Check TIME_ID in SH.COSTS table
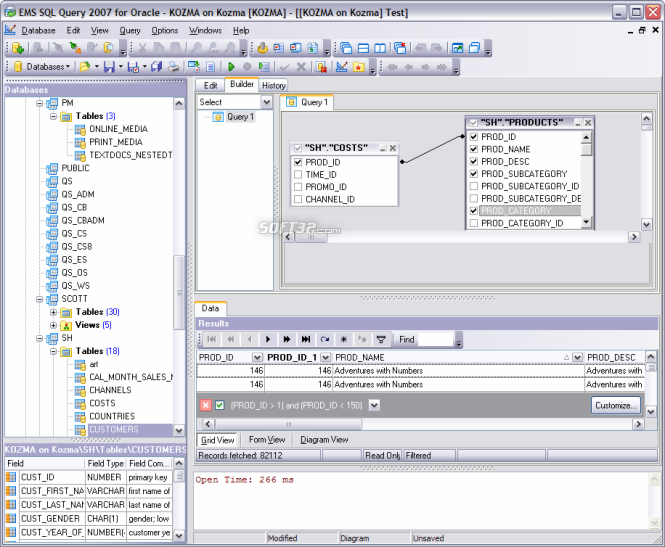Image resolution: width=665 pixels, height=547 pixels. [x=298, y=174]
